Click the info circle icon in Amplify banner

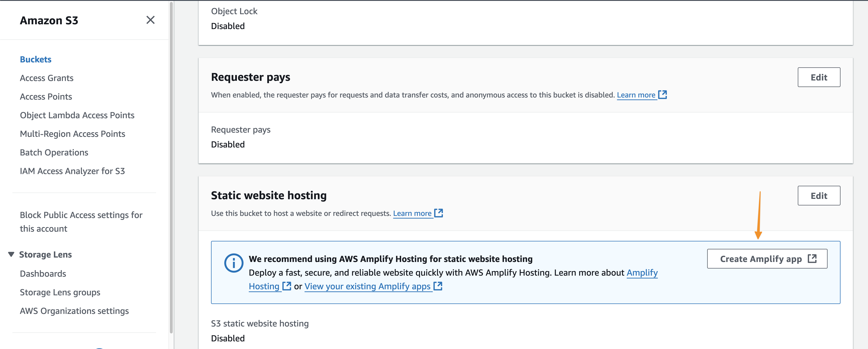pyautogui.click(x=234, y=263)
